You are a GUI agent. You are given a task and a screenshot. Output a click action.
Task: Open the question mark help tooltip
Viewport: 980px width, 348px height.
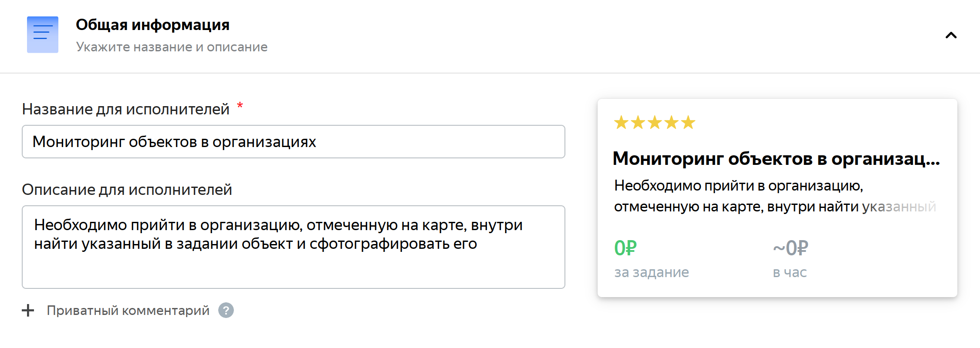[x=226, y=311]
